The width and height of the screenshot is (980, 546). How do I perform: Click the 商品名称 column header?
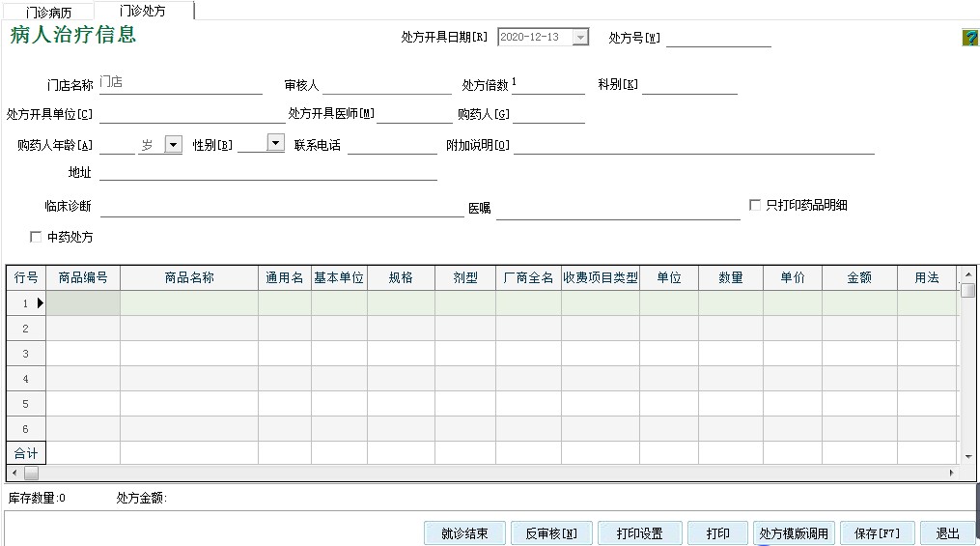click(x=189, y=277)
